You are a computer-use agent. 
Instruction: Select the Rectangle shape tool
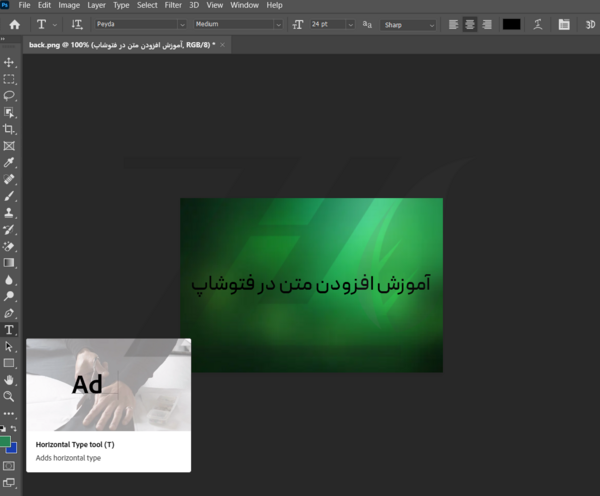9,363
